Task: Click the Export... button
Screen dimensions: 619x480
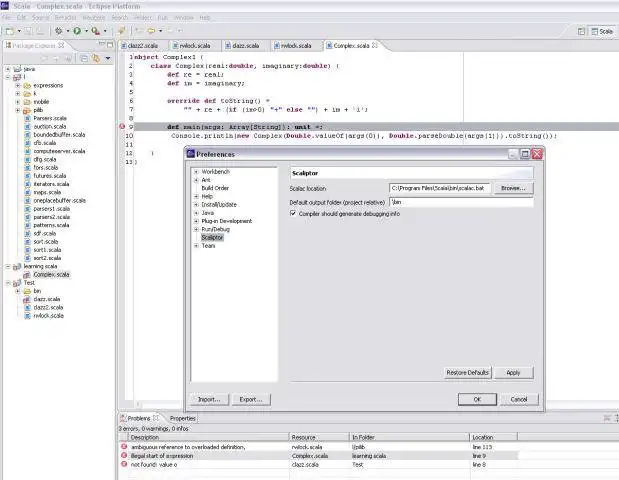Action: [x=251, y=399]
